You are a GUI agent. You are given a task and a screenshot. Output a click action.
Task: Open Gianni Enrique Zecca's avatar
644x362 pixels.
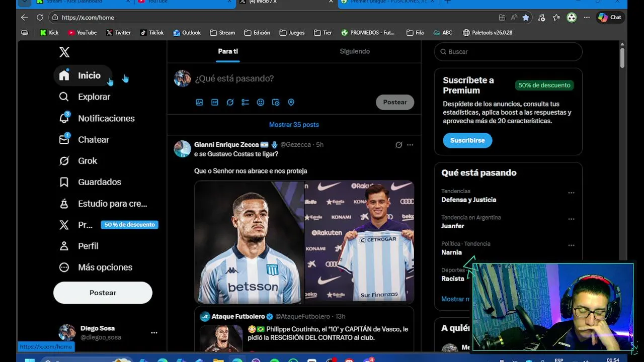tap(182, 149)
